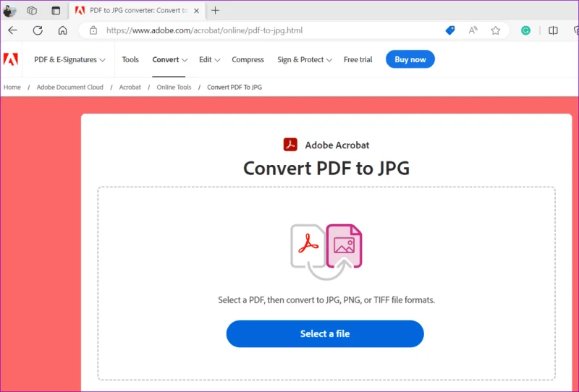Viewport: 579px width, 392px height.
Task: Open the Online Tools breadcrumb link
Action: [174, 87]
